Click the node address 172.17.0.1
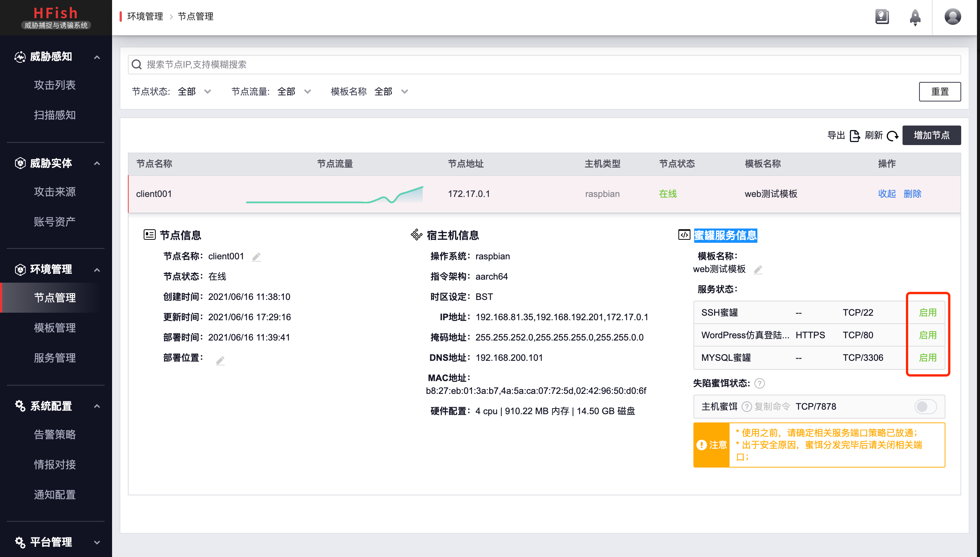 click(469, 194)
